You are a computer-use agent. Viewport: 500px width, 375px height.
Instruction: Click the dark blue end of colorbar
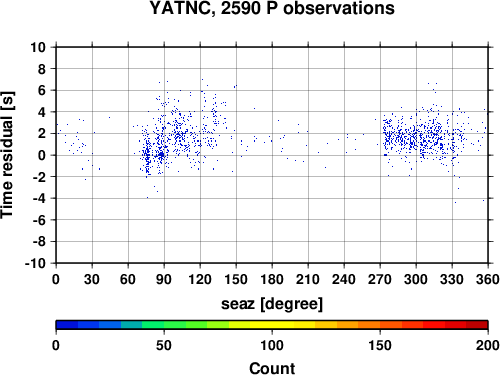67,325
